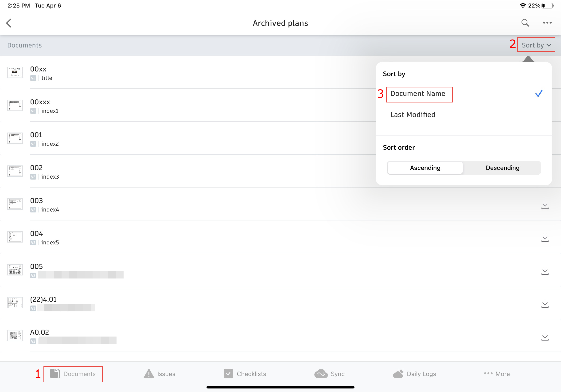Image resolution: width=561 pixels, height=392 pixels.
Task: Tap the checkmark next to Document Name
Action: 538,93
